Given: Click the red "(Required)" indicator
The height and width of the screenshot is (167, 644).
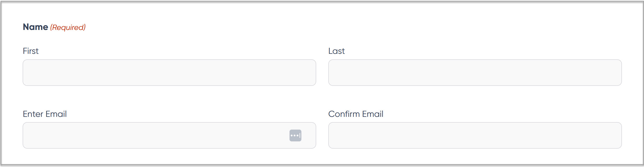Looking at the screenshot, I should coord(68,27).
